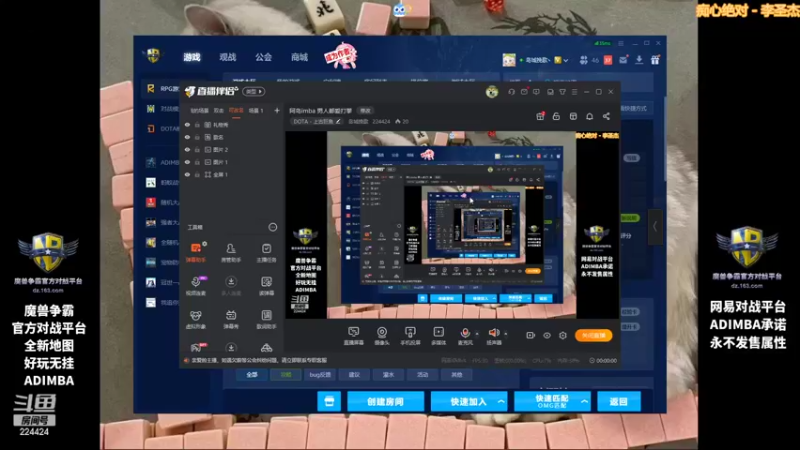Open the arrow beside 快速匹配
The width and height of the screenshot is (800, 450).
tap(585, 402)
